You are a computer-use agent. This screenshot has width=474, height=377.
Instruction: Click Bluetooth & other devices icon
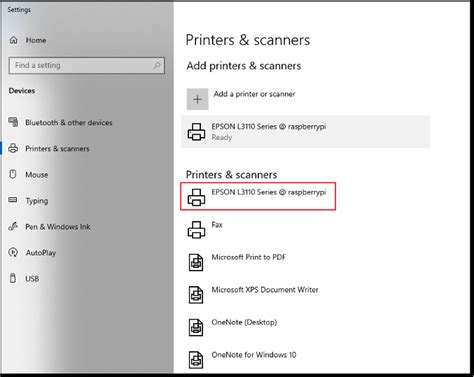point(13,122)
